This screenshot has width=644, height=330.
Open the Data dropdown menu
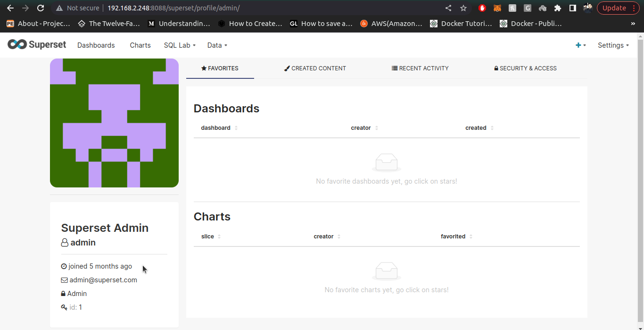click(x=217, y=45)
